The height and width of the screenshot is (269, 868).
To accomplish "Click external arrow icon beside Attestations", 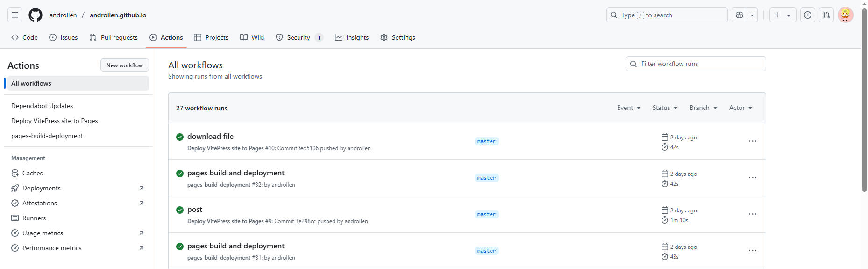I will click(142, 203).
